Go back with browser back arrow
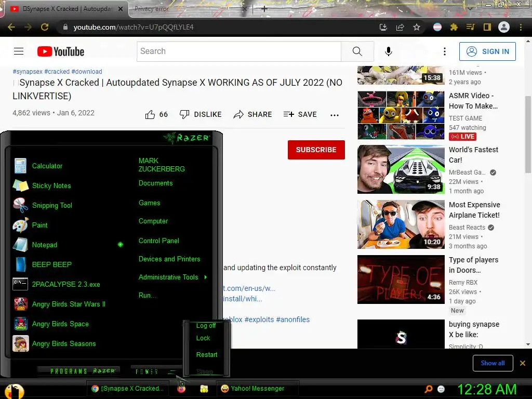The width and height of the screenshot is (532, 399). pos(11,27)
